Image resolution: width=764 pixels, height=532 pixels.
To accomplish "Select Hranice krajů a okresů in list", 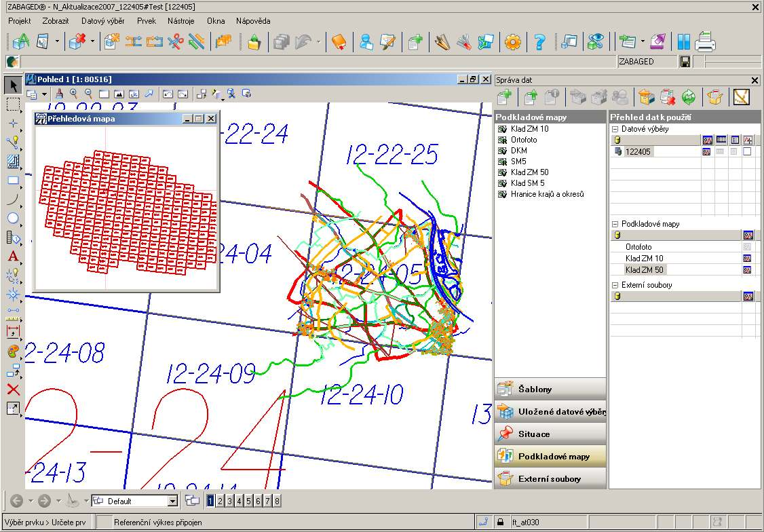I will pos(547,194).
